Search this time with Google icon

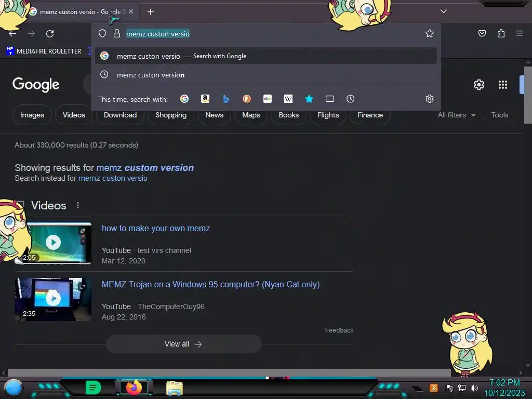point(184,99)
